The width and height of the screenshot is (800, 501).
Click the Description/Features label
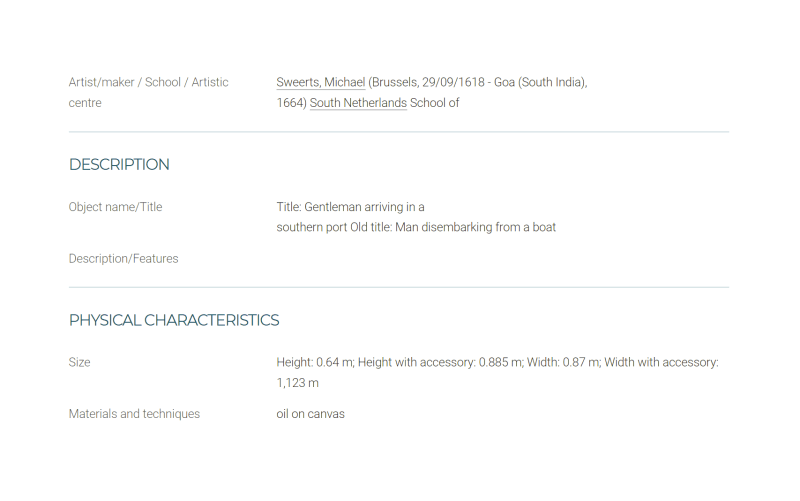[x=123, y=259]
